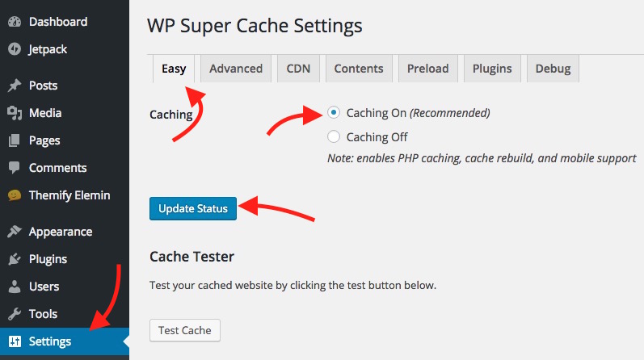
Task: Click the Posts pushpin icon
Action: click(14, 86)
